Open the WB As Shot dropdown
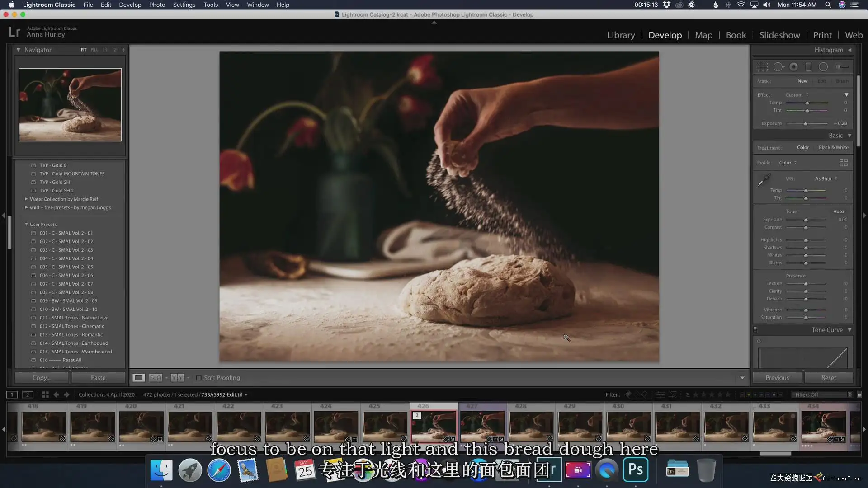This screenshot has height=488, width=868. pyautogui.click(x=826, y=179)
